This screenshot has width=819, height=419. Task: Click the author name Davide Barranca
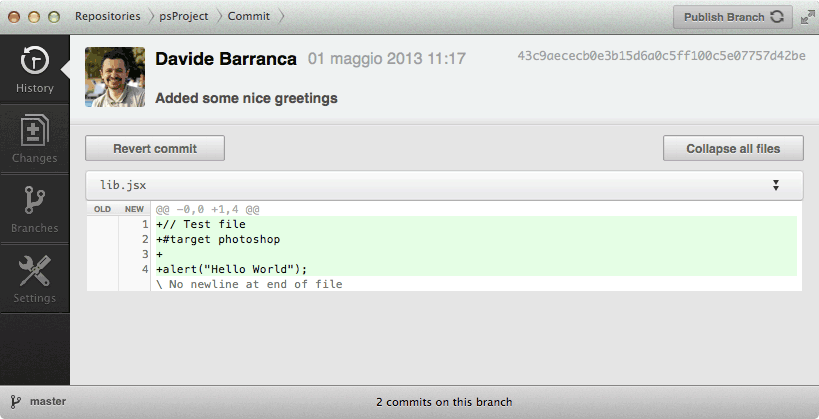click(x=226, y=59)
